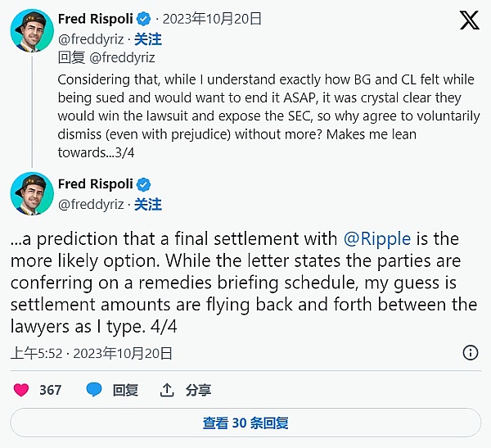Open the info icon beside the timestamp

471,353
